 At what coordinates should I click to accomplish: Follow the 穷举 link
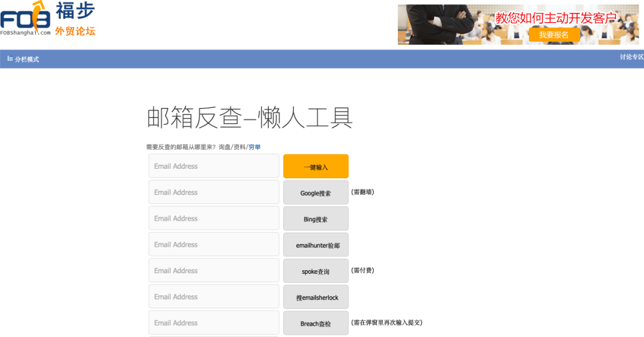[x=255, y=147]
